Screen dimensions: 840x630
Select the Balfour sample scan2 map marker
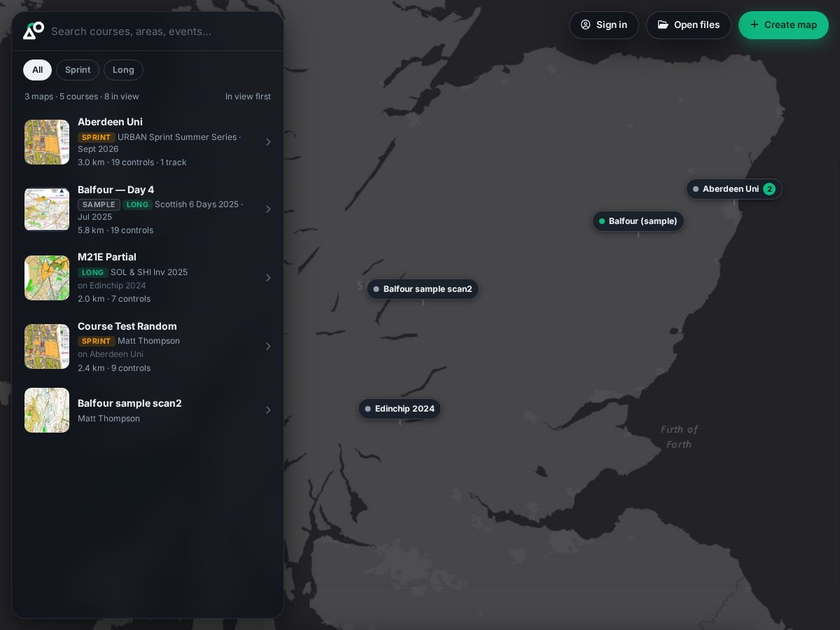coord(423,289)
